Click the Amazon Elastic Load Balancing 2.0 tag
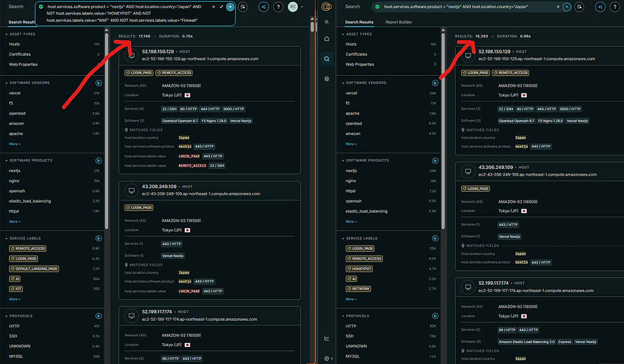 pos(527,342)
